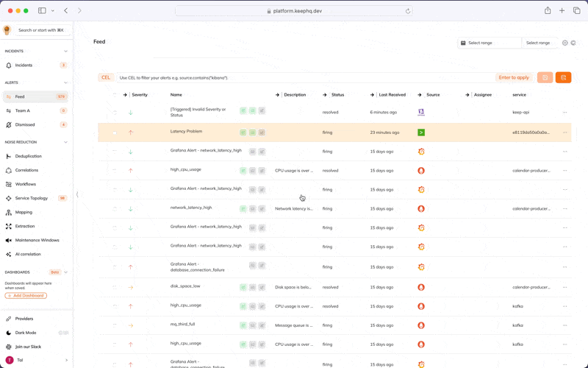Open Workflows from the sidebar icon
The image size is (588, 368).
click(x=9, y=184)
